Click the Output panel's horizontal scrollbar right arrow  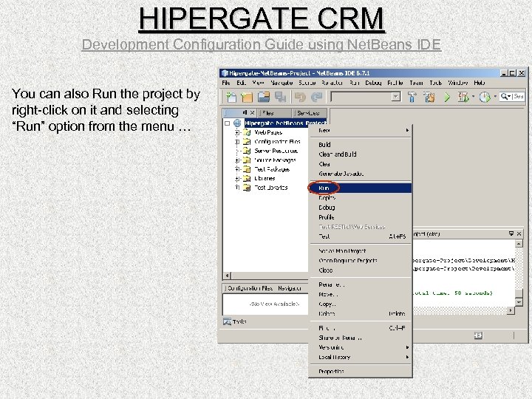tap(511, 310)
